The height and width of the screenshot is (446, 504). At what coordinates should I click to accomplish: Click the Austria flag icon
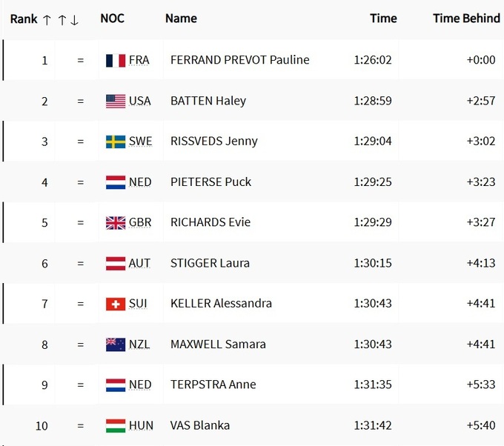(x=116, y=263)
